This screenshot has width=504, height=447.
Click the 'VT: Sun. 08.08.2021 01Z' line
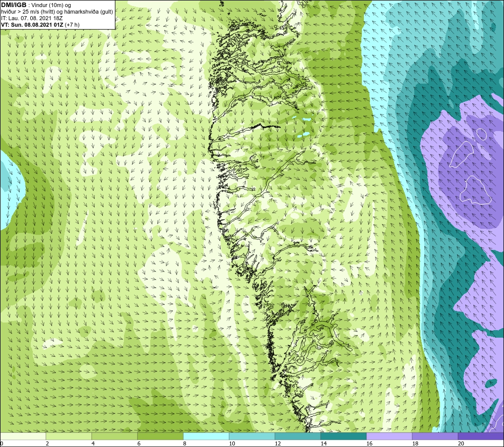point(32,25)
